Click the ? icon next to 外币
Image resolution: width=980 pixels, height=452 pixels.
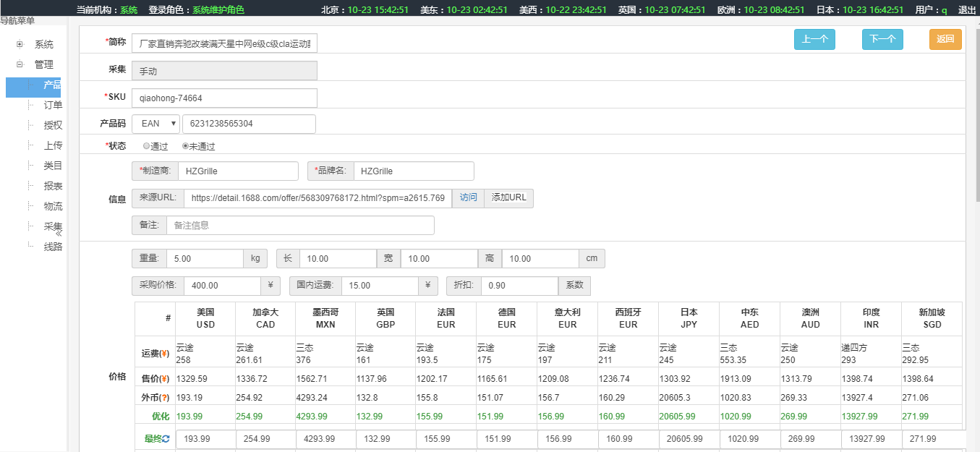pos(164,398)
